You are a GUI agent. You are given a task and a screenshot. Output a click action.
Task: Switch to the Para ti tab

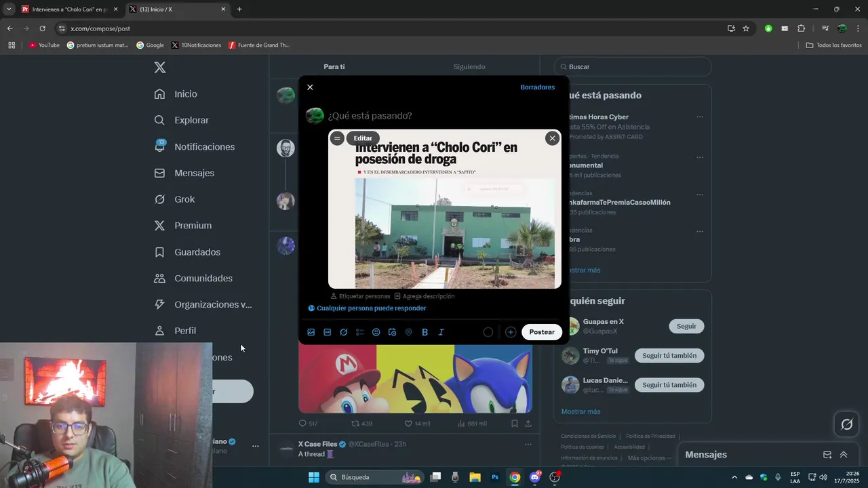(x=334, y=67)
